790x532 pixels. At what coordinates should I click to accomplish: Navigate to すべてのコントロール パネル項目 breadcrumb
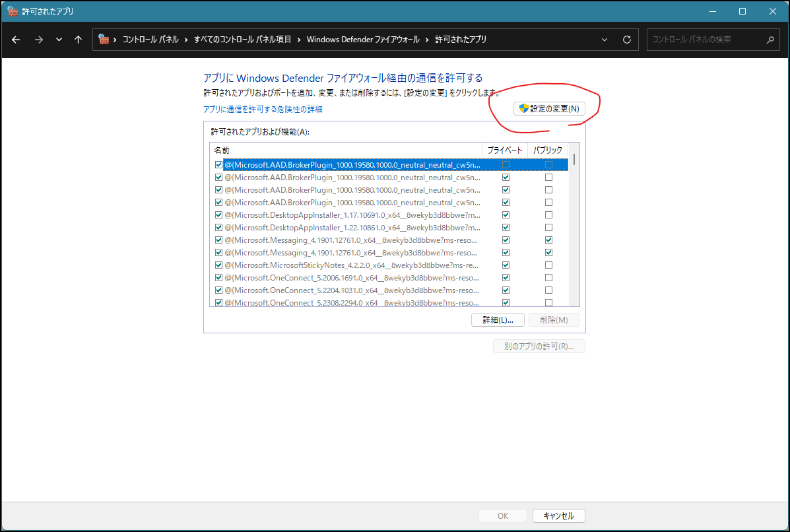click(x=242, y=40)
